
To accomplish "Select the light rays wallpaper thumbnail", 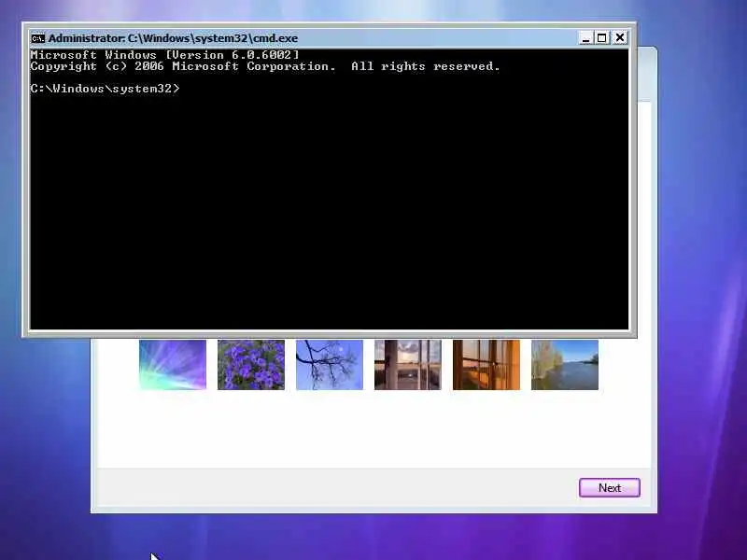I will pos(173,365).
